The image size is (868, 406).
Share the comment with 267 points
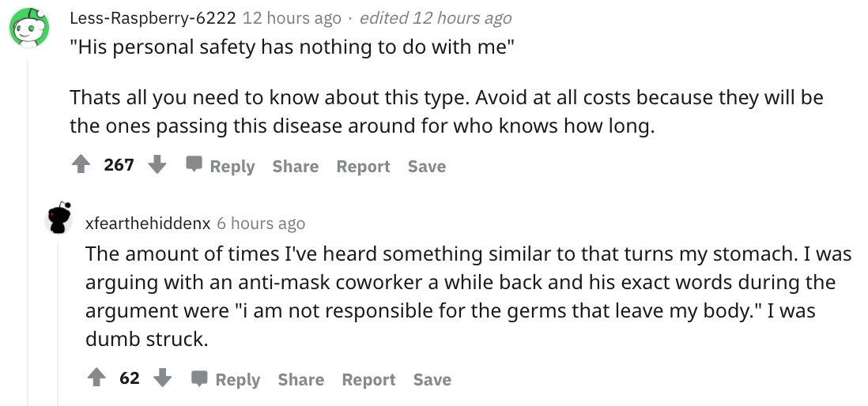coord(296,166)
